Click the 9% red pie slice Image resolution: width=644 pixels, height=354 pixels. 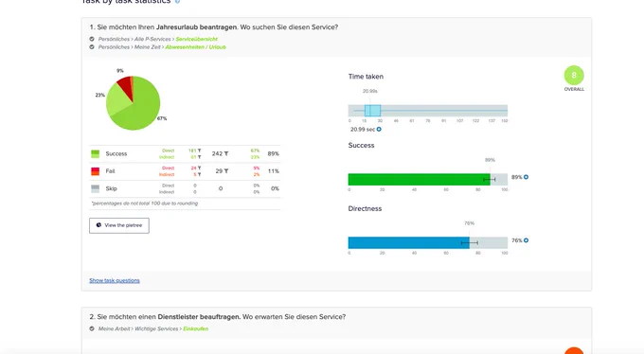click(126, 86)
